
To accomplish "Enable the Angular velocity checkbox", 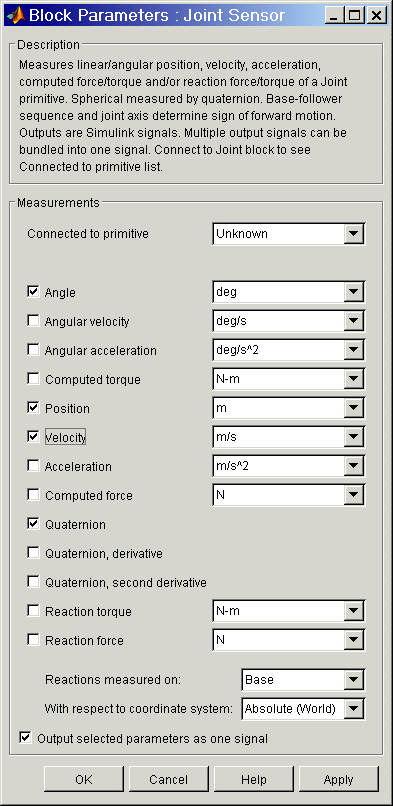I will click(x=33, y=321).
